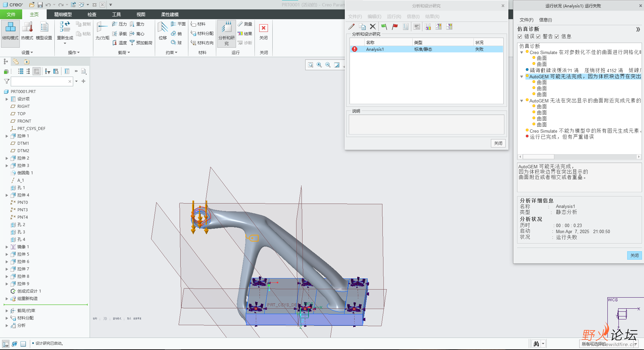Switch to the 柔性建模 ribbon tab
This screenshot has width=644, height=350.
pos(170,14)
